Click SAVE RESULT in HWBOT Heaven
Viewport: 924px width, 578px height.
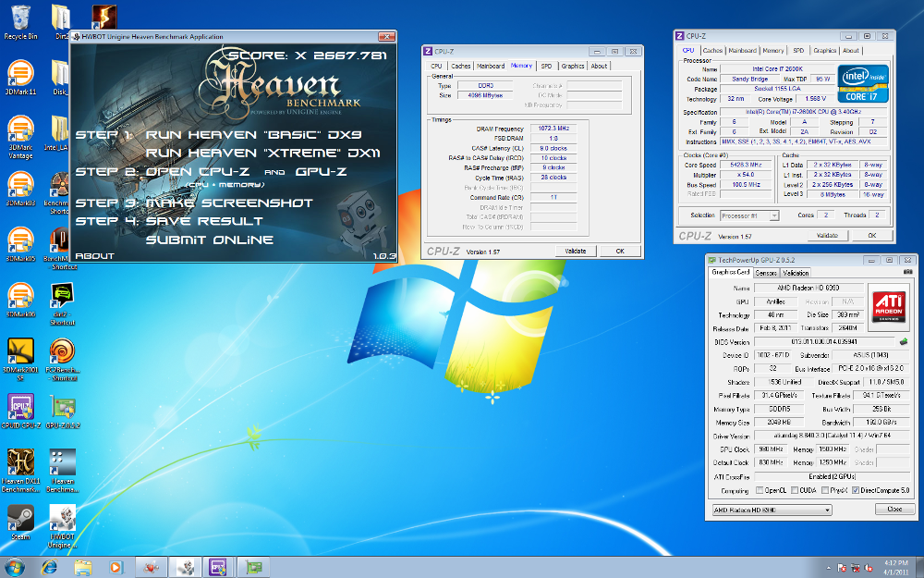(204, 221)
